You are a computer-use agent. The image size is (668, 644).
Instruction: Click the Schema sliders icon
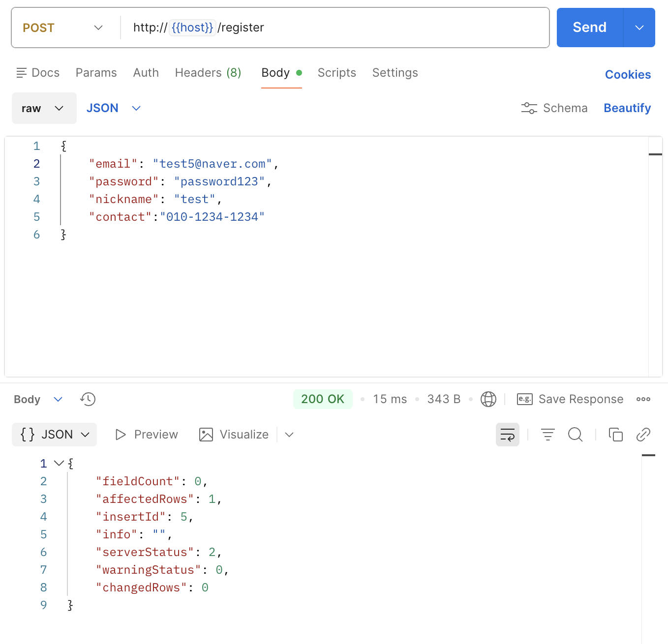[529, 108]
